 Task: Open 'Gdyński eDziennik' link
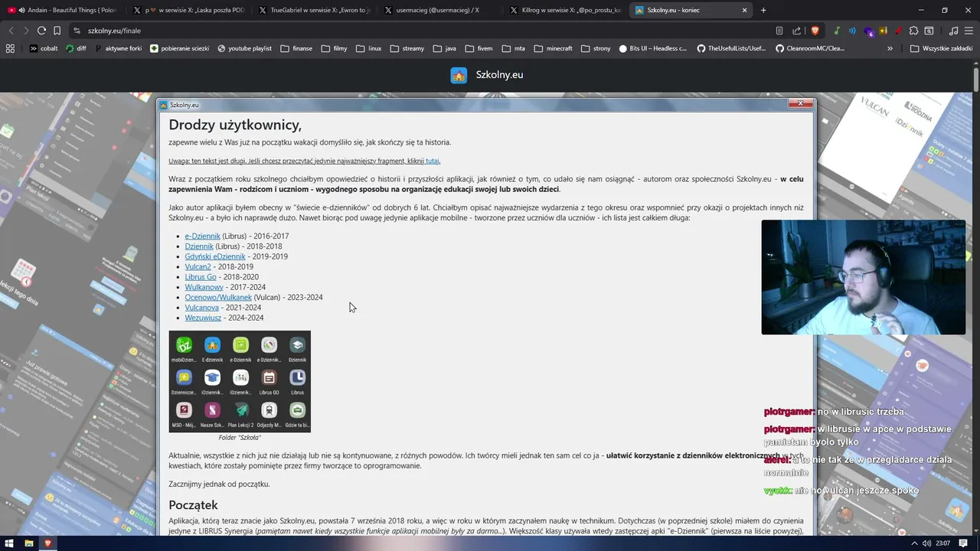[215, 256]
